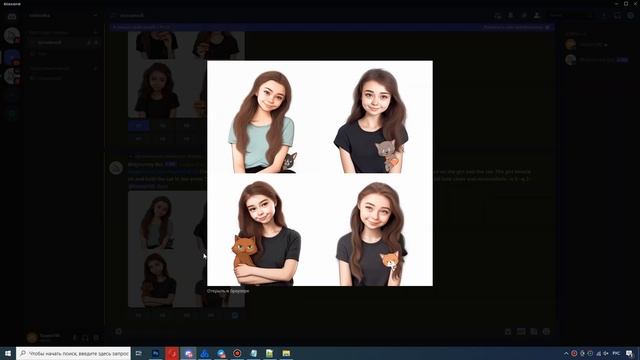Open the emoji picker in message box

(x=547, y=331)
